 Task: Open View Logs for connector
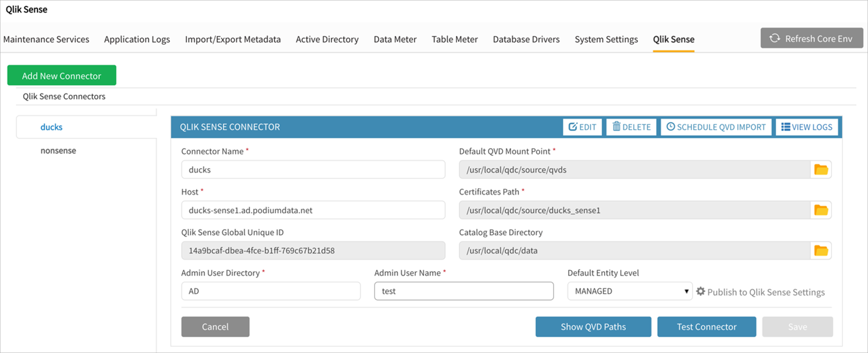(807, 127)
